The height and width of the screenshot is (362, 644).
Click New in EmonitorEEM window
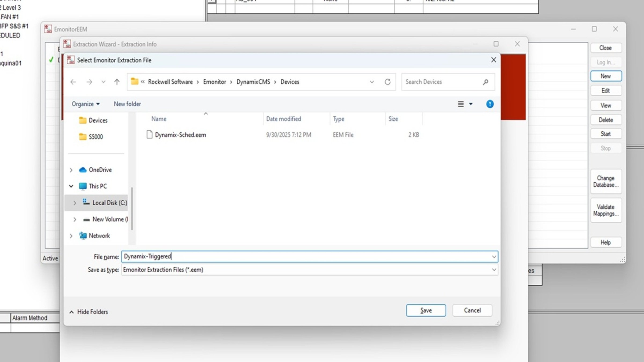point(606,76)
